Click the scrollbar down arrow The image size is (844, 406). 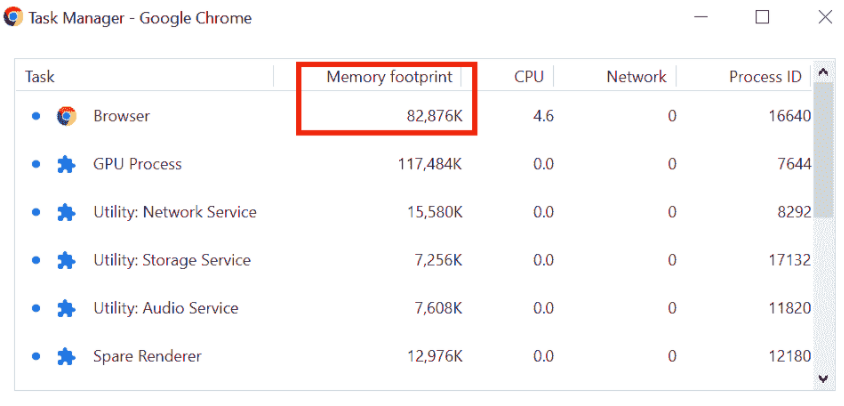coord(822,379)
